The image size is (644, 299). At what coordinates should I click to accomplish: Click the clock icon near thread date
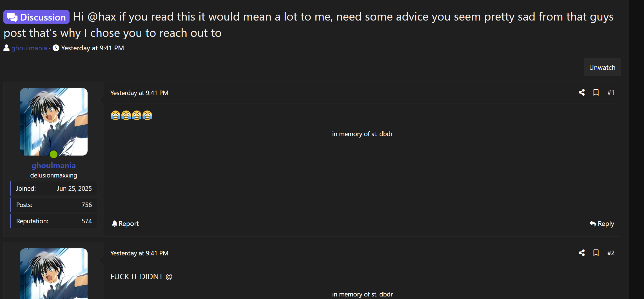click(x=56, y=48)
